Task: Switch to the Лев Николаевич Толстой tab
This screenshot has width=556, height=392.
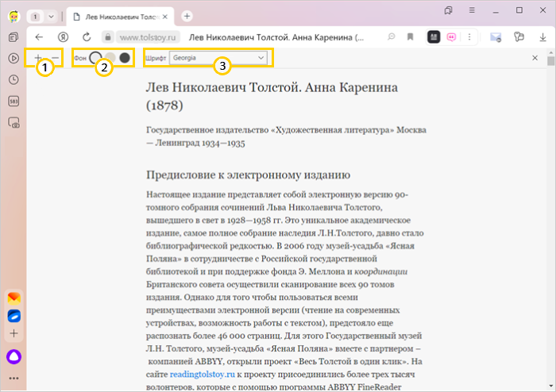Action: point(119,16)
